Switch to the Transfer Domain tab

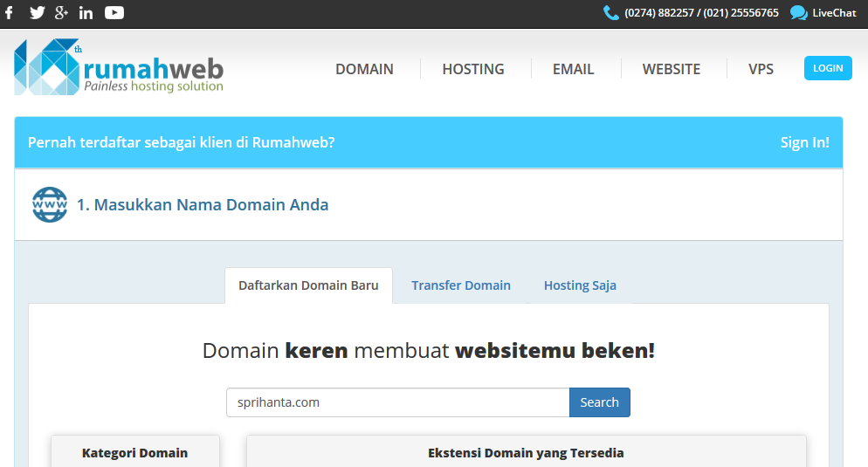(x=461, y=285)
